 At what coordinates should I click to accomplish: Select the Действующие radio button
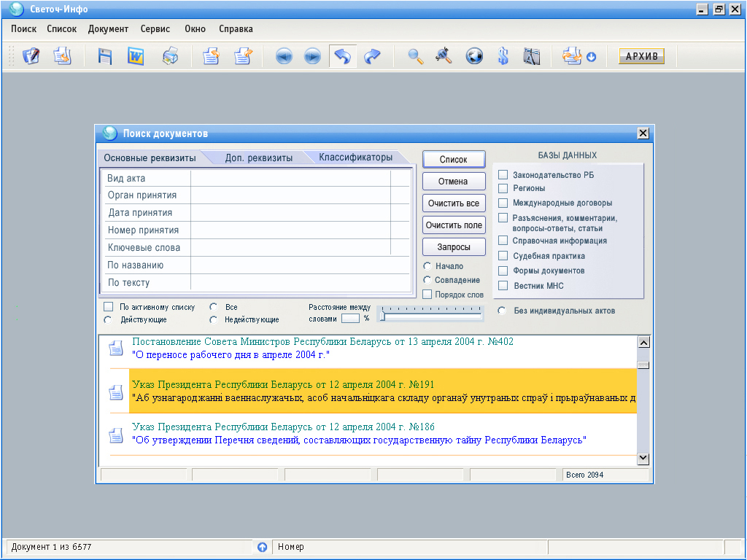pyautogui.click(x=108, y=319)
